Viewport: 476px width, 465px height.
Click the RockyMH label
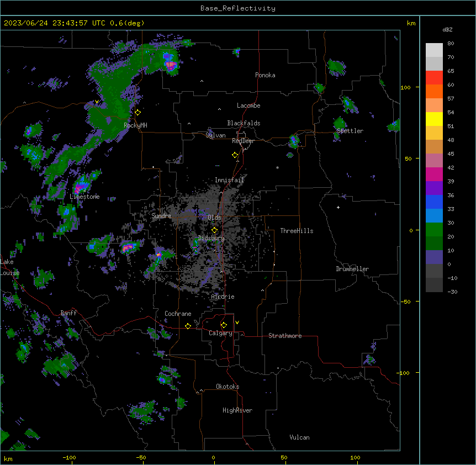(x=135, y=125)
